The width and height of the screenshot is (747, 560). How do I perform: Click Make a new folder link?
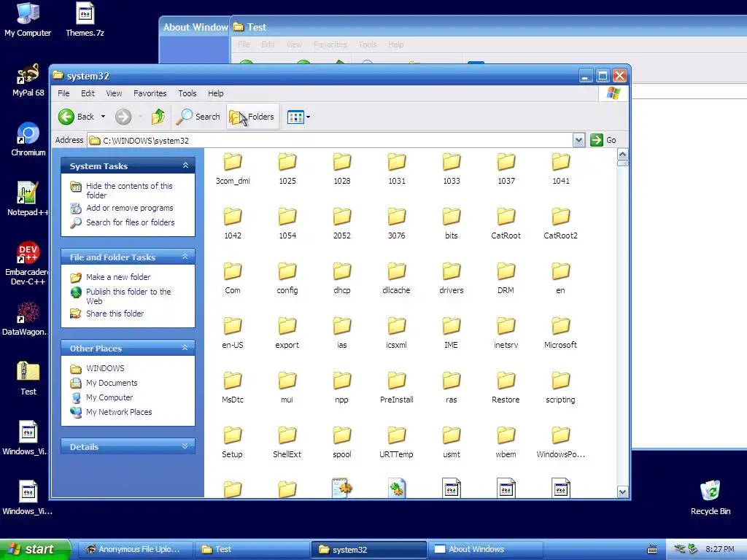pyautogui.click(x=118, y=277)
